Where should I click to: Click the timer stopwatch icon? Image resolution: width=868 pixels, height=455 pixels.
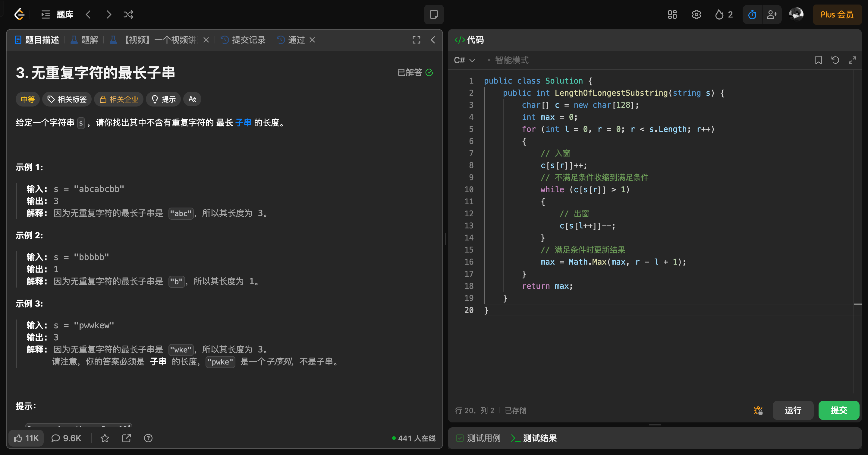[x=752, y=14]
